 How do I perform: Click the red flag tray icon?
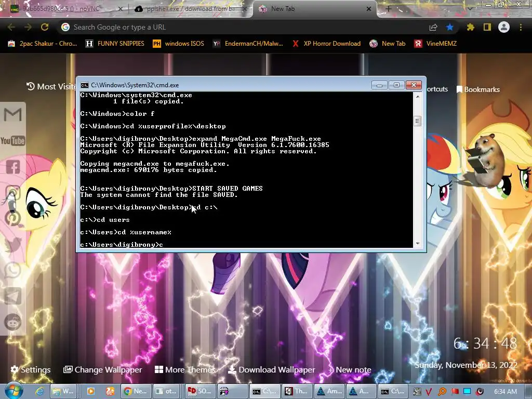pos(455,392)
